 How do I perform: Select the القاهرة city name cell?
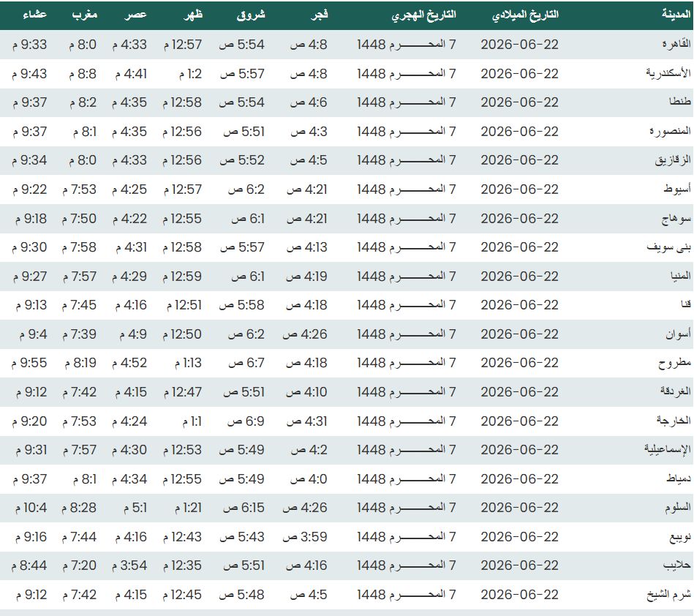(x=676, y=44)
